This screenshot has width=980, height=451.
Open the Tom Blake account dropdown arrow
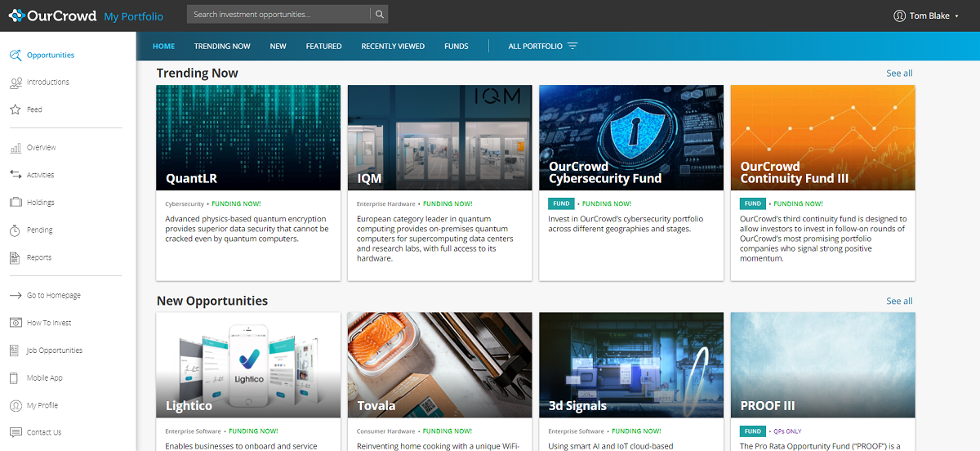pyautogui.click(x=956, y=16)
